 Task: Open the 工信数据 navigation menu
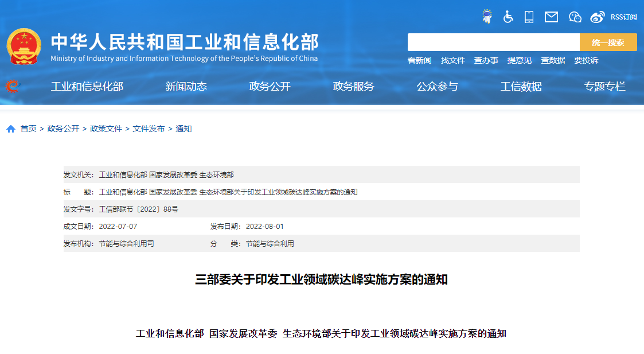pos(521,86)
